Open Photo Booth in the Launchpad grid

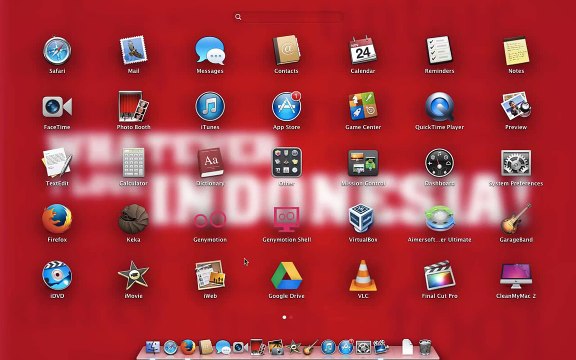(133, 107)
